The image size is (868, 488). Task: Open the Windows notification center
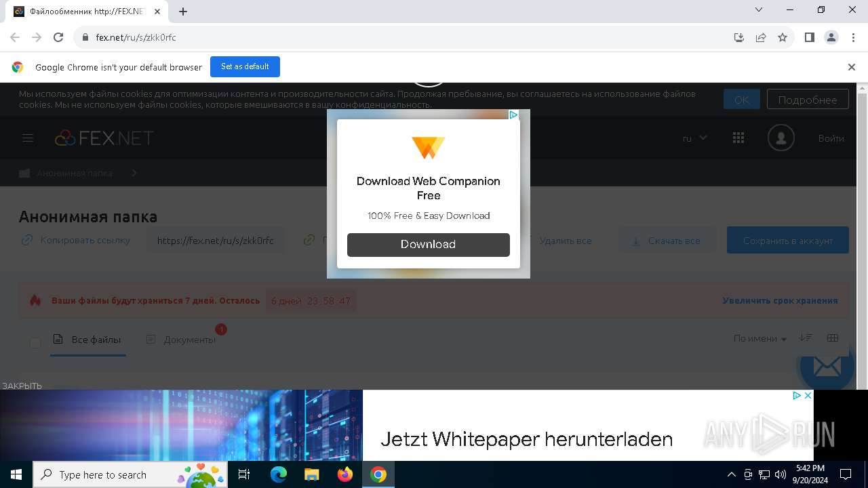(x=846, y=474)
